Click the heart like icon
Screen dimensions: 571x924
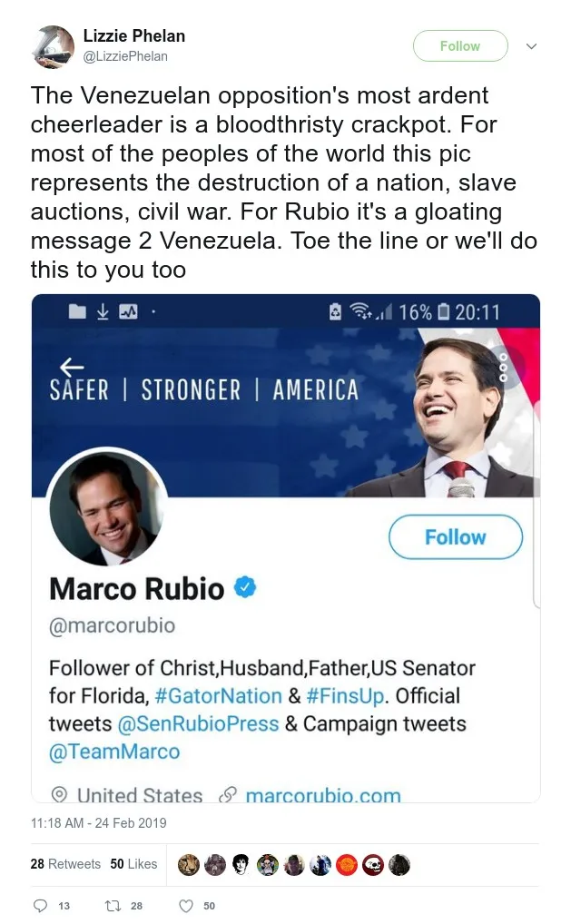coord(186,905)
